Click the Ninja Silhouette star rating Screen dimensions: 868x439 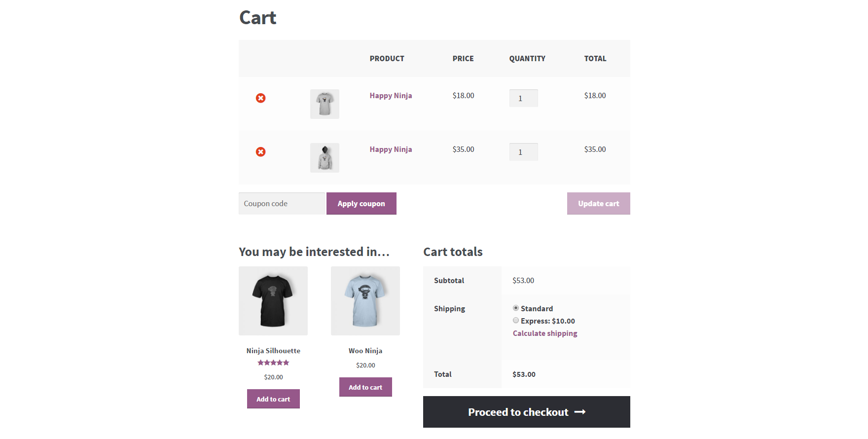point(273,363)
